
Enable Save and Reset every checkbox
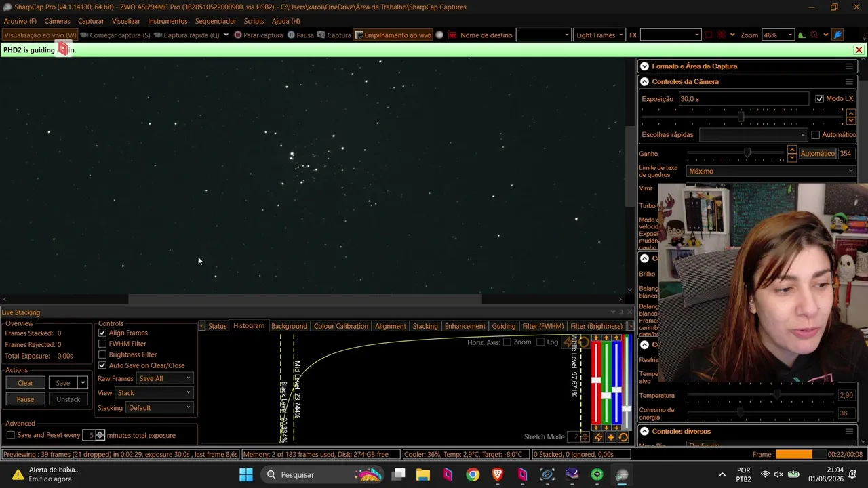click(x=10, y=435)
